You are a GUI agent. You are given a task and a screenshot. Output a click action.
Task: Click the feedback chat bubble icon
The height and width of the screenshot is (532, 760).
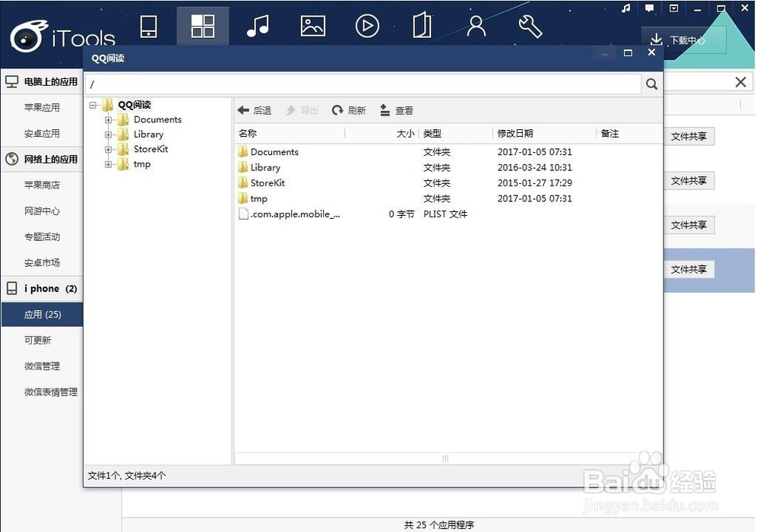tap(650, 8)
